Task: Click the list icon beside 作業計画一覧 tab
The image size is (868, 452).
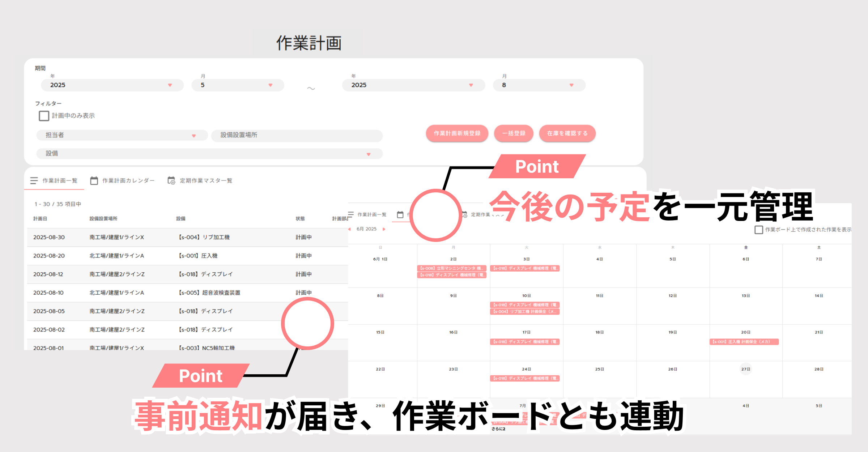Action: coord(34,180)
